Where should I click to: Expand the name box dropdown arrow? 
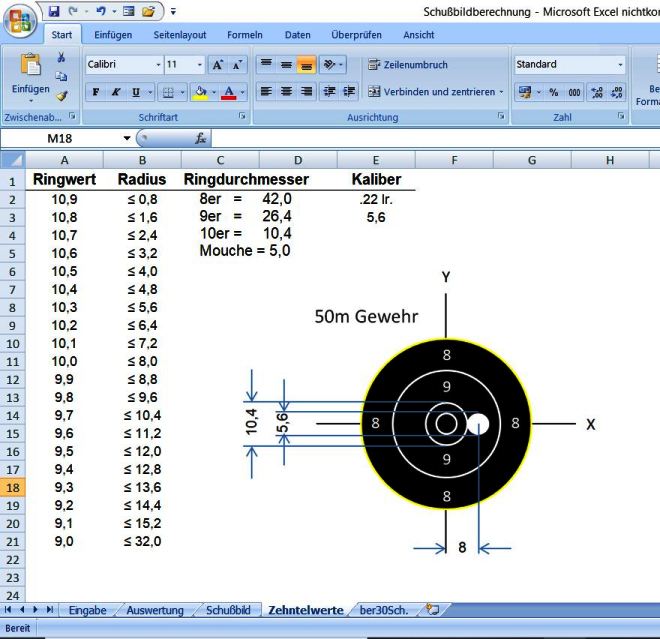tap(127, 138)
